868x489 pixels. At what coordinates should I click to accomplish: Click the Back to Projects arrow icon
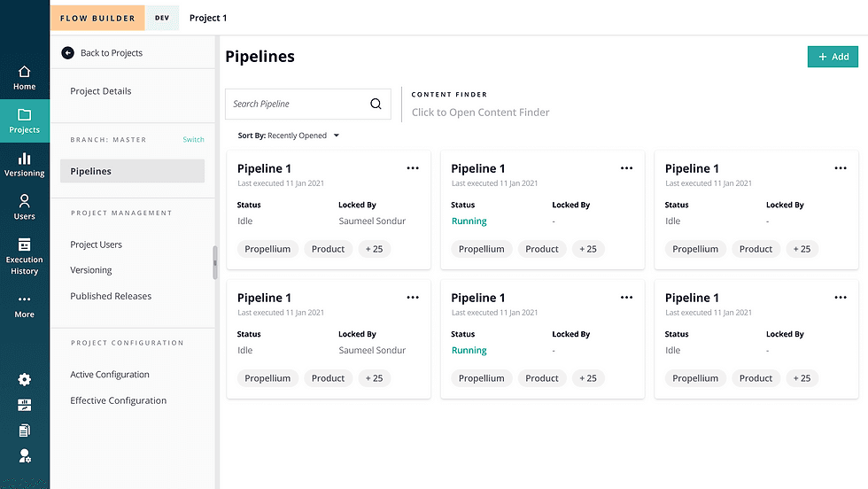coord(68,53)
